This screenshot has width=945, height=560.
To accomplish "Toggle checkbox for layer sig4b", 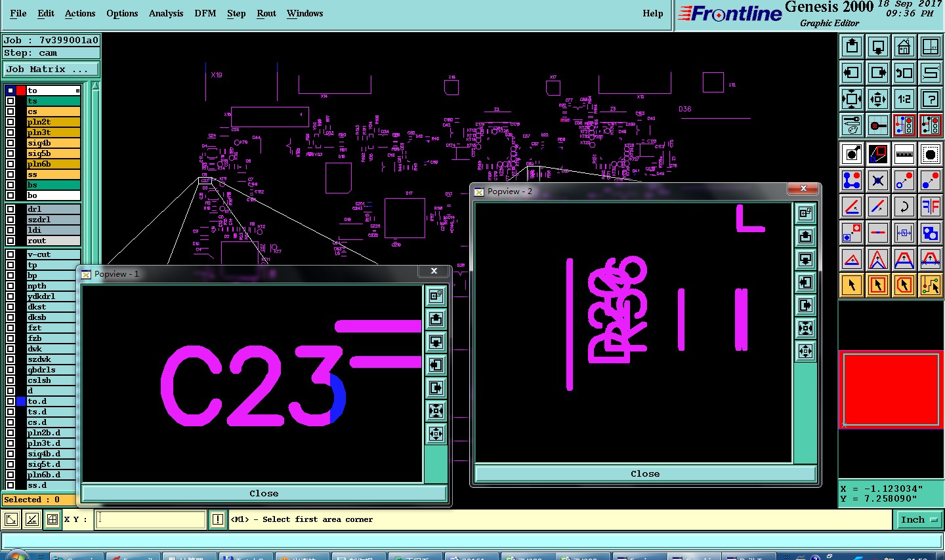I will (10, 143).
